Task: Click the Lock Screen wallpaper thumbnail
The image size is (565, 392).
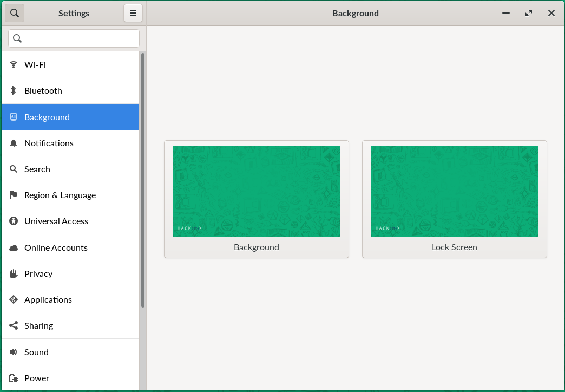Action: point(454,192)
